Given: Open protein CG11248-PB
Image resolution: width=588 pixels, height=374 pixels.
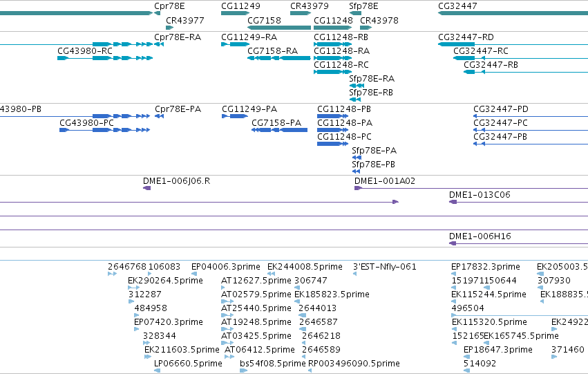Looking at the screenshot, I should pos(344,109).
